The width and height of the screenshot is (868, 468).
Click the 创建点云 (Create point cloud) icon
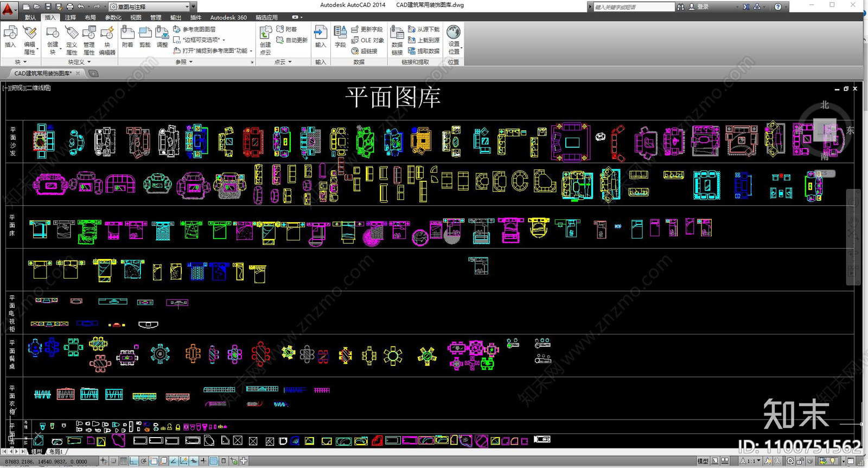[265, 40]
